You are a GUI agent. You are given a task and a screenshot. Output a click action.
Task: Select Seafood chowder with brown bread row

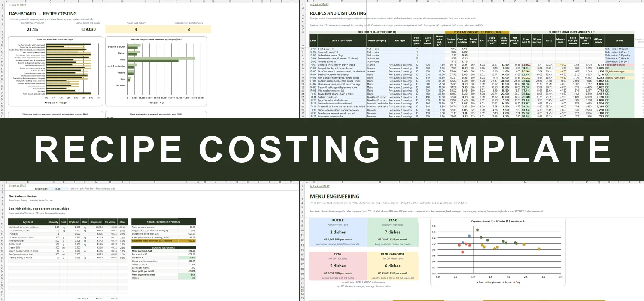click(x=471, y=64)
